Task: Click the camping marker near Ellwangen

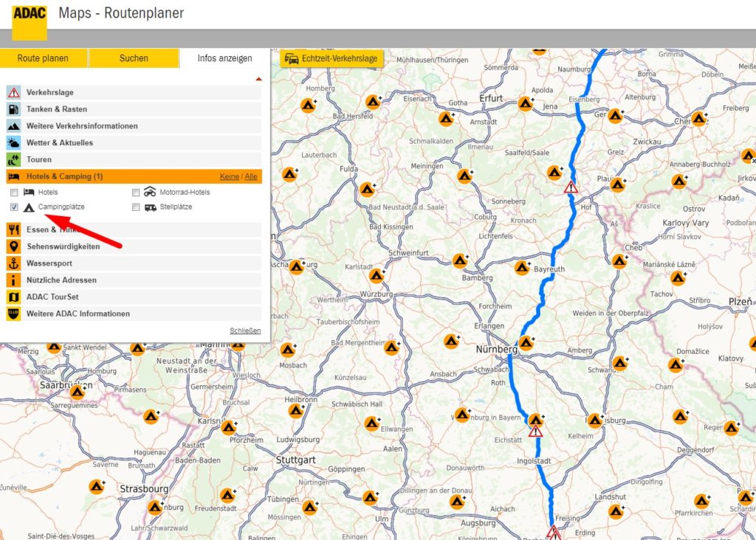Action: (372, 424)
